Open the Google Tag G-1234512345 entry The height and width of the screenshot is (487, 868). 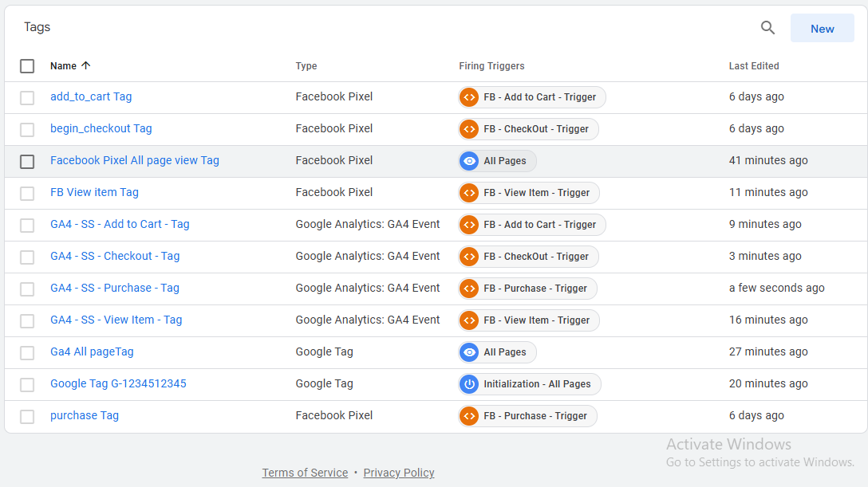(x=118, y=383)
